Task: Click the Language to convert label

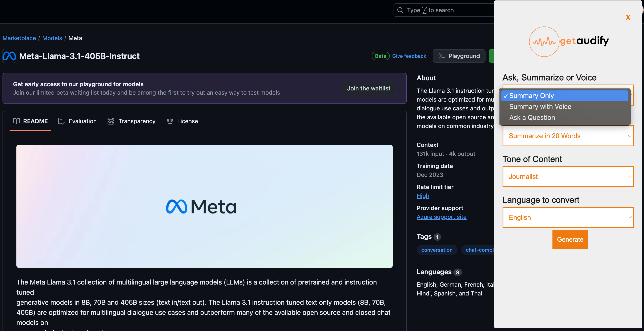Action: click(541, 200)
